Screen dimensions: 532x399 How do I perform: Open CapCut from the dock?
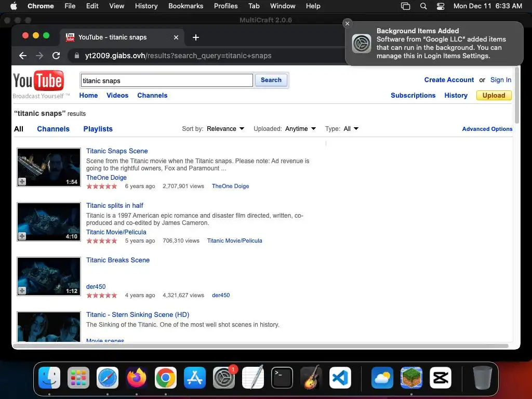click(x=441, y=378)
